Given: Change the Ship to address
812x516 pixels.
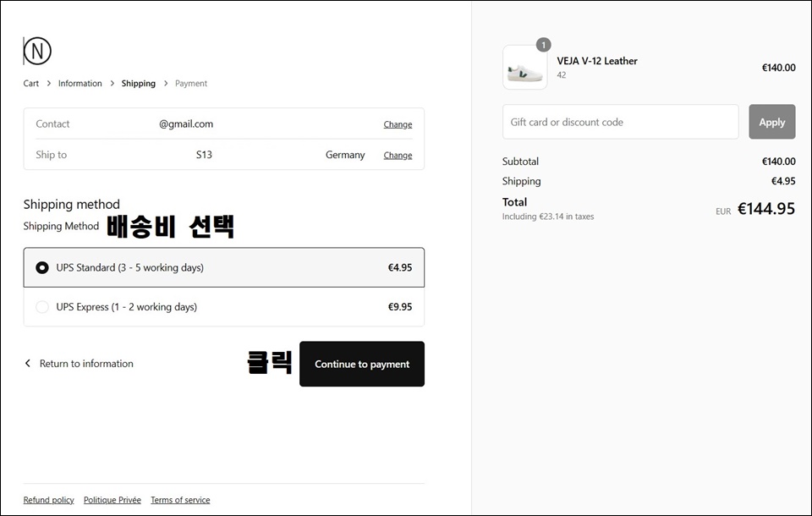Looking at the screenshot, I should click(x=398, y=155).
